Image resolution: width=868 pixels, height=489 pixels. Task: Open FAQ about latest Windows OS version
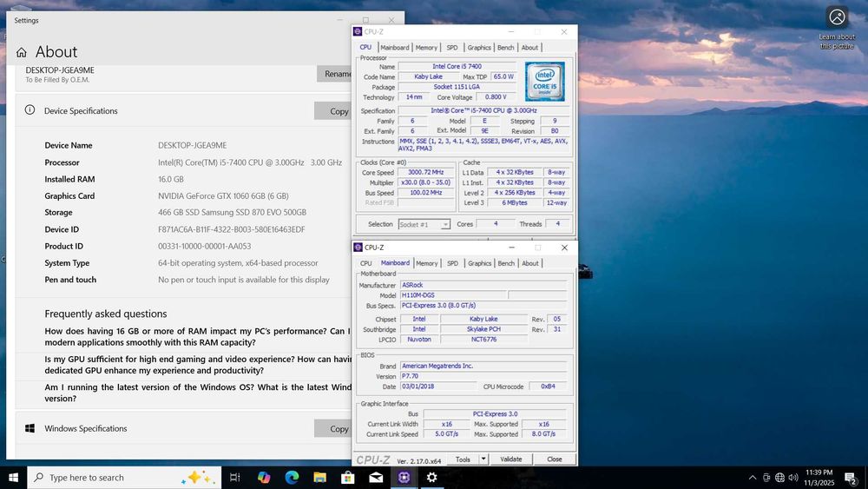[x=198, y=393]
